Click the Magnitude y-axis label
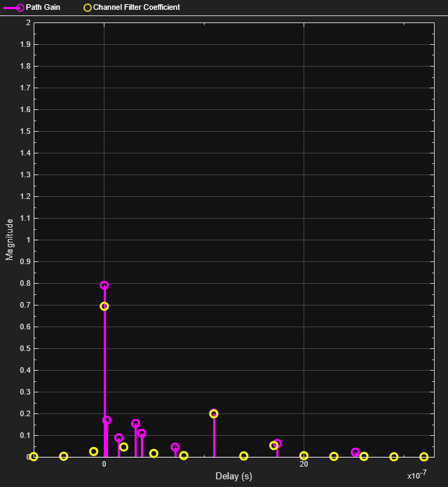 tap(10, 239)
